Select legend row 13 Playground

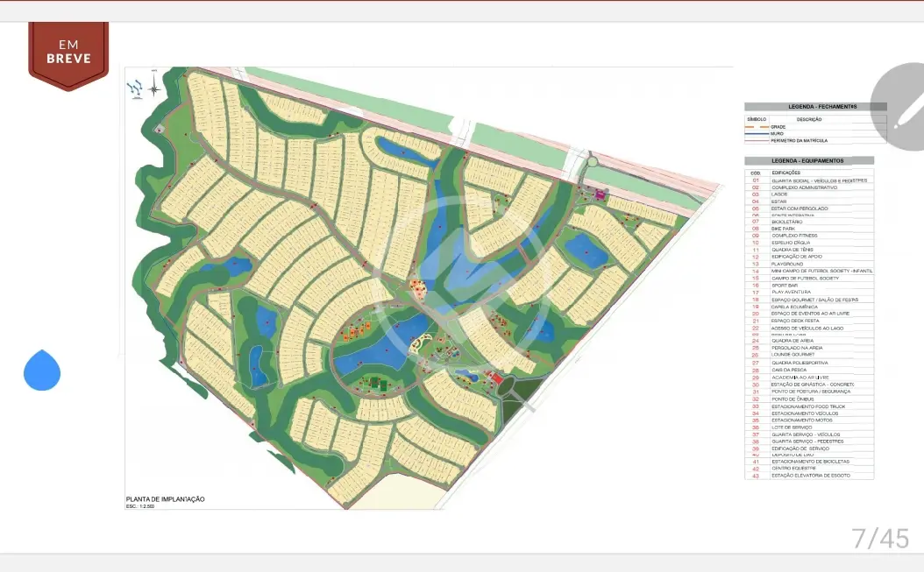[x=809, y=264]
